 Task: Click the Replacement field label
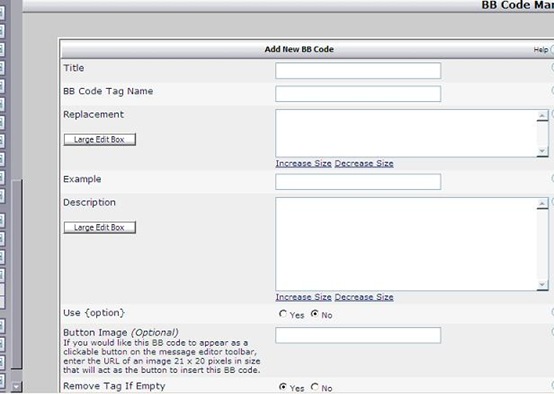[94, 114]
